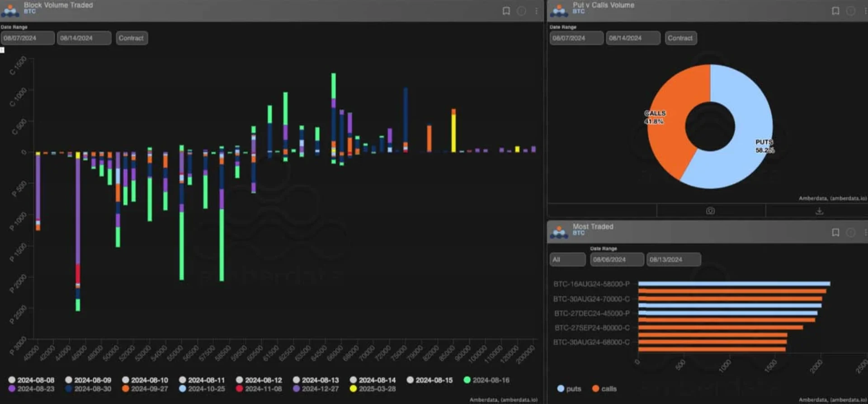Screen dimensions: 868x404
Task: Bookmark the Most Traded panel
Action: (x=835, y=232)
